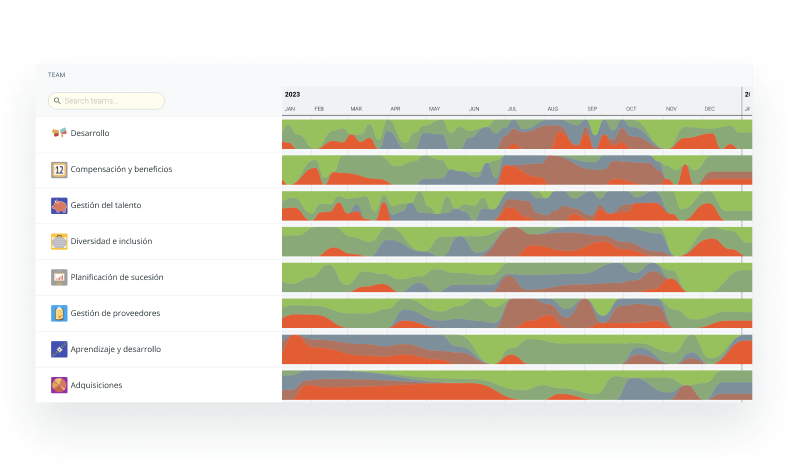The width and height of the screenshot is (787, 467).
Task: Click the JAN month marker under 2023
Action: coord(290,109)
